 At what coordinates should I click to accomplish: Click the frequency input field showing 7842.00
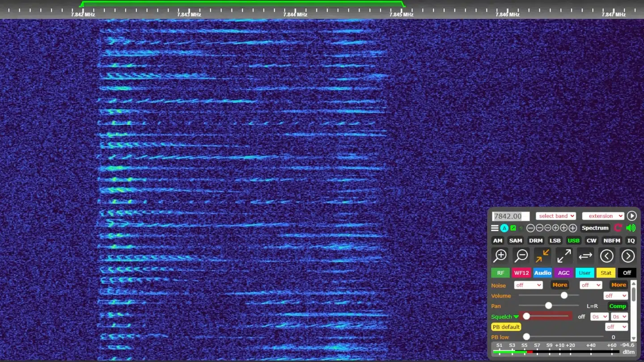click(510, 216)
